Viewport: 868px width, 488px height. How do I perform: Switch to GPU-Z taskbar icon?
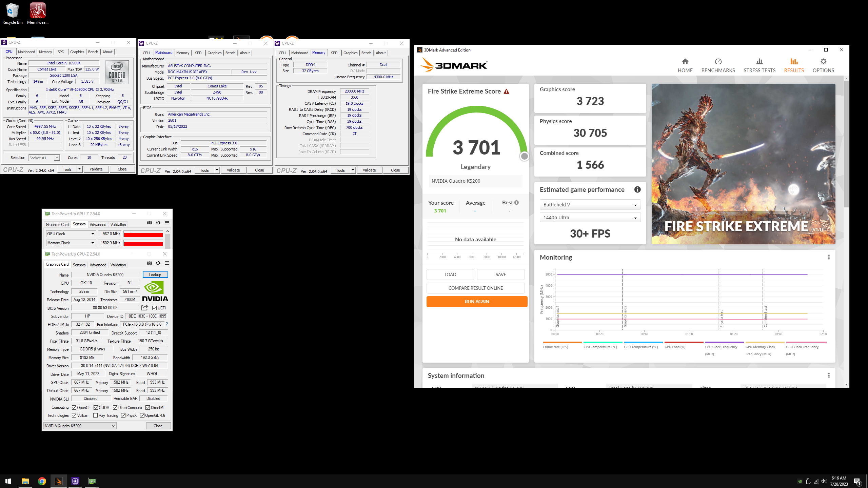click(x=92, y=481)
